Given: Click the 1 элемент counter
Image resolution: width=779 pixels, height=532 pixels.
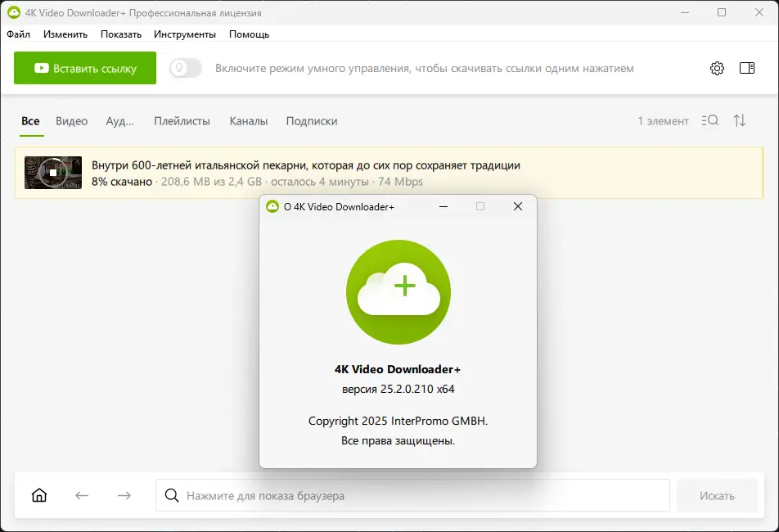Looking at the screenshot, I should tap(664, 121).
